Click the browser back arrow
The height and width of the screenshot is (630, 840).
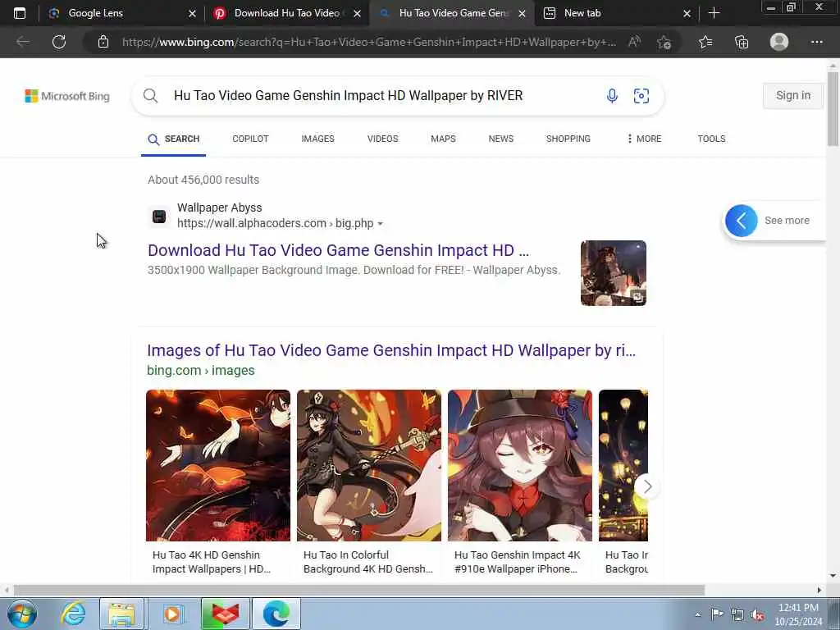22,42
